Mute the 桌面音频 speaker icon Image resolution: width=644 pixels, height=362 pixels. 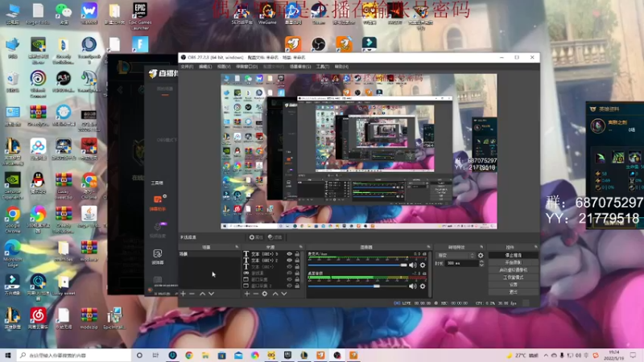click(413, 286)
